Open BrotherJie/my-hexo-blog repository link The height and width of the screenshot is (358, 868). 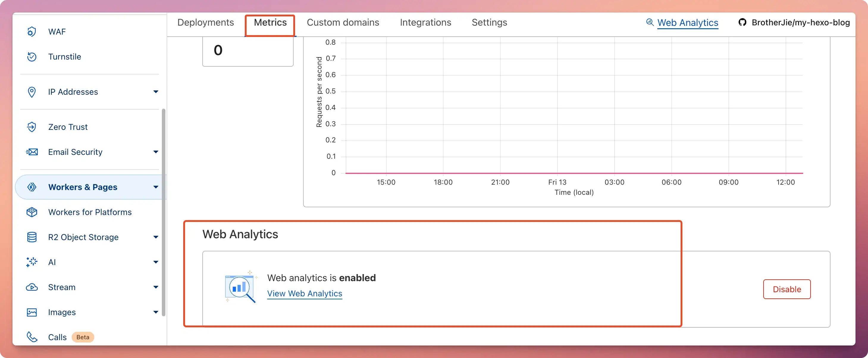tap(800, 22)
